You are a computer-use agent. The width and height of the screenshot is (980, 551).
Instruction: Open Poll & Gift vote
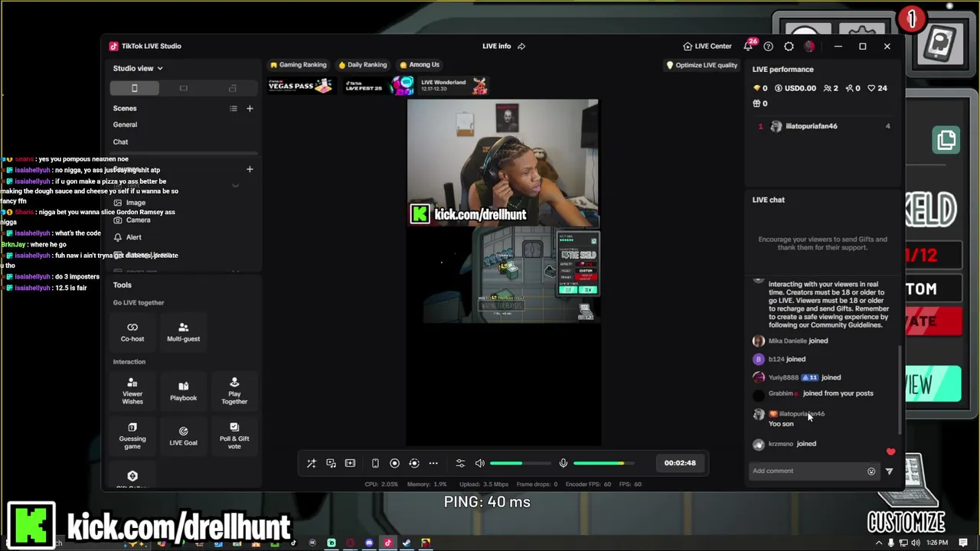point(234,436)
